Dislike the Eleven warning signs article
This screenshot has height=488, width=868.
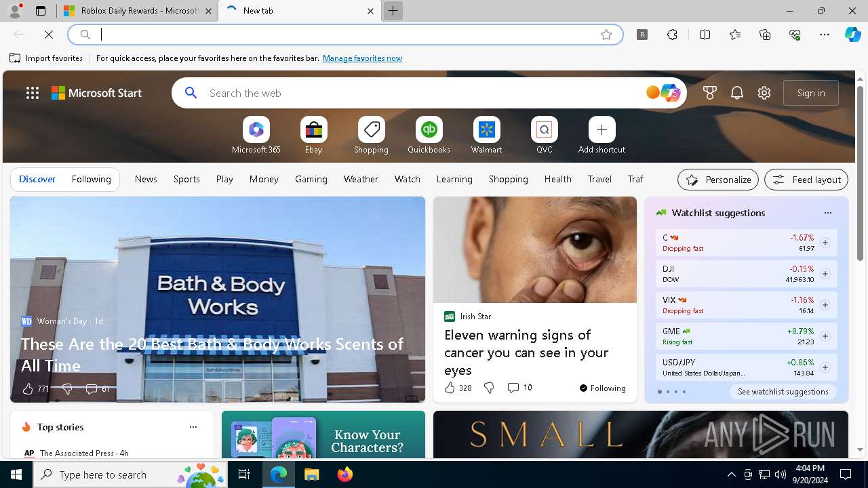[489, 388]
